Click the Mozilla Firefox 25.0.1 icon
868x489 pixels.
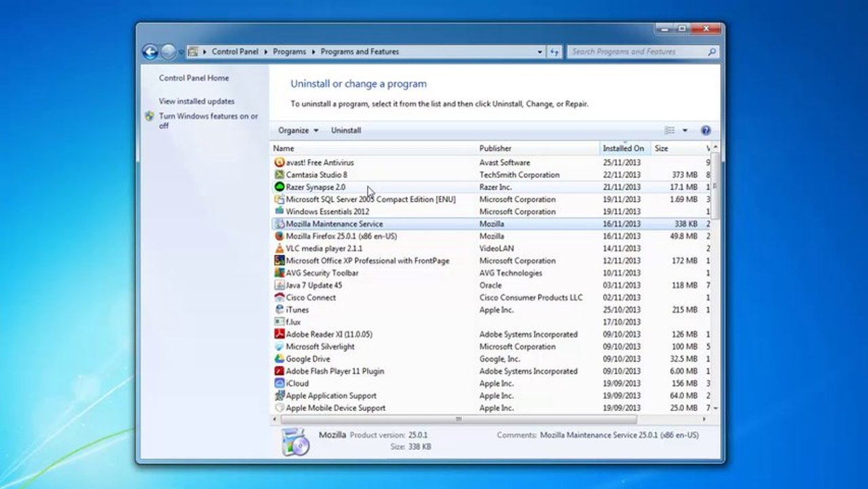coord(279,236)
